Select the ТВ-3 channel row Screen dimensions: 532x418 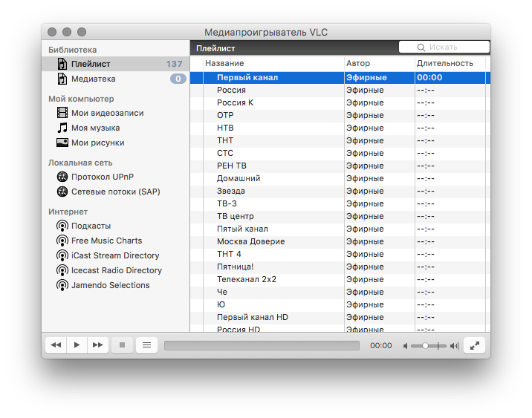340,203
